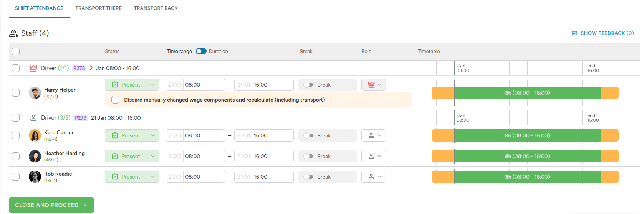Click Kate Carrier's avatar
Viewport: 644px width, 214px height.
[35, 135]
